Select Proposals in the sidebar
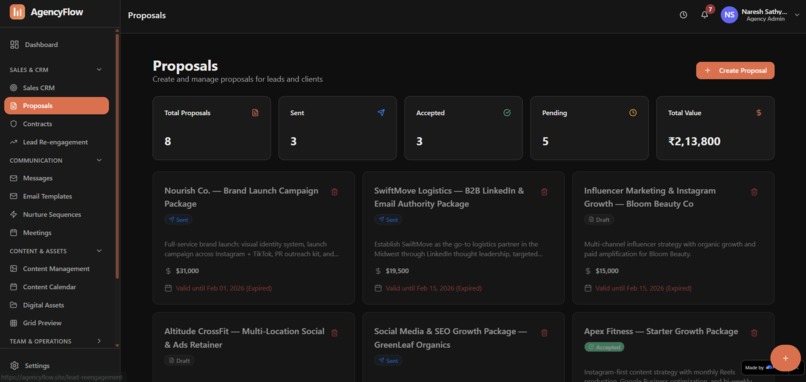Screen dimensions: 806x382 (57, 106)
